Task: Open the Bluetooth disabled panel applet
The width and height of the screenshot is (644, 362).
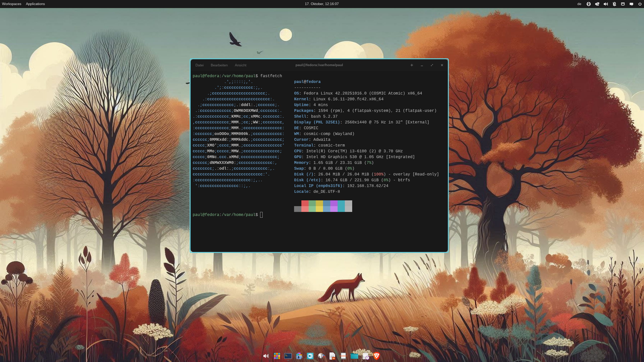Action: pos(614,4)
